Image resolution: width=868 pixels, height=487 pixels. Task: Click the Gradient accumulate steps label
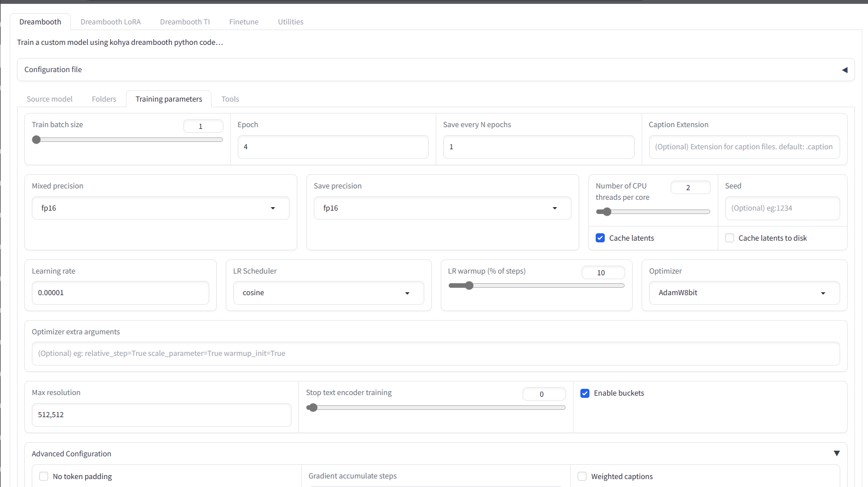353,476
